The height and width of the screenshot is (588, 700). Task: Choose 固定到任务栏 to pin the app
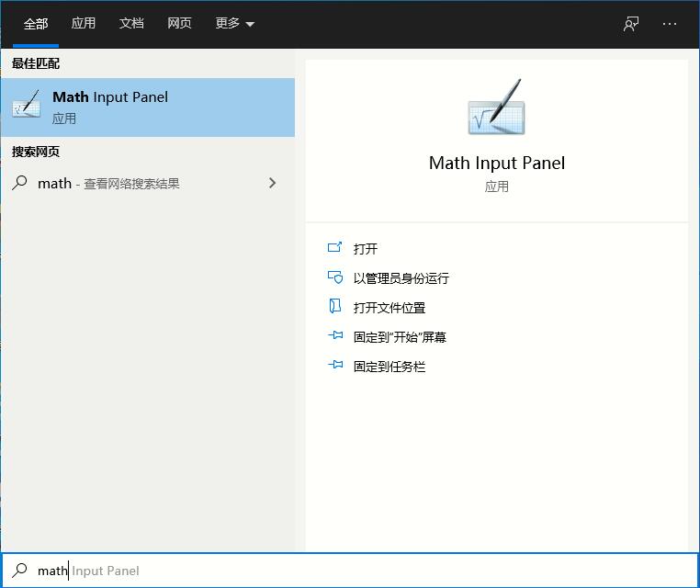pos(390,367)
